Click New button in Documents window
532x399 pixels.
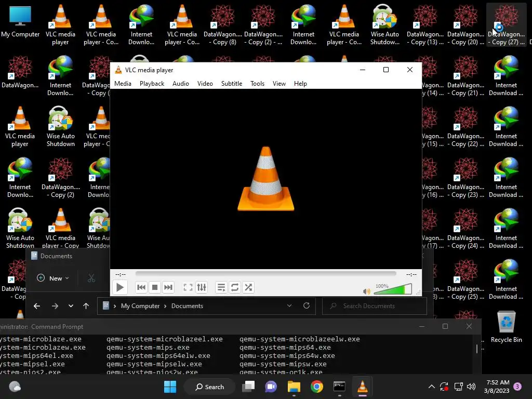[52, 278]
